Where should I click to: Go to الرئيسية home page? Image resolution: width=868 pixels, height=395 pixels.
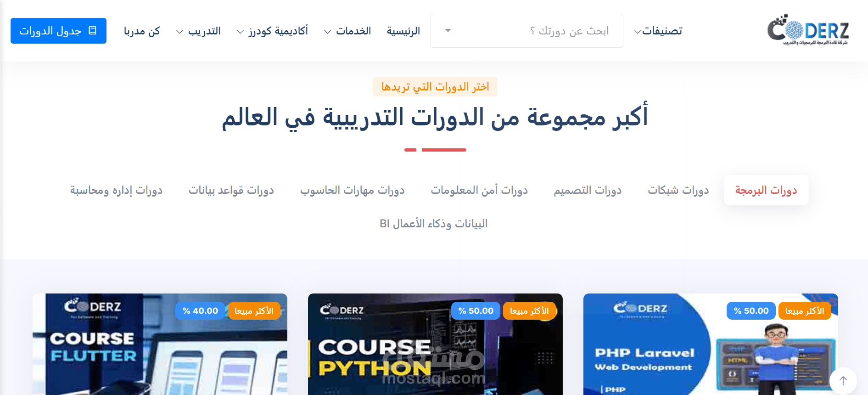(x=403, y=31)
